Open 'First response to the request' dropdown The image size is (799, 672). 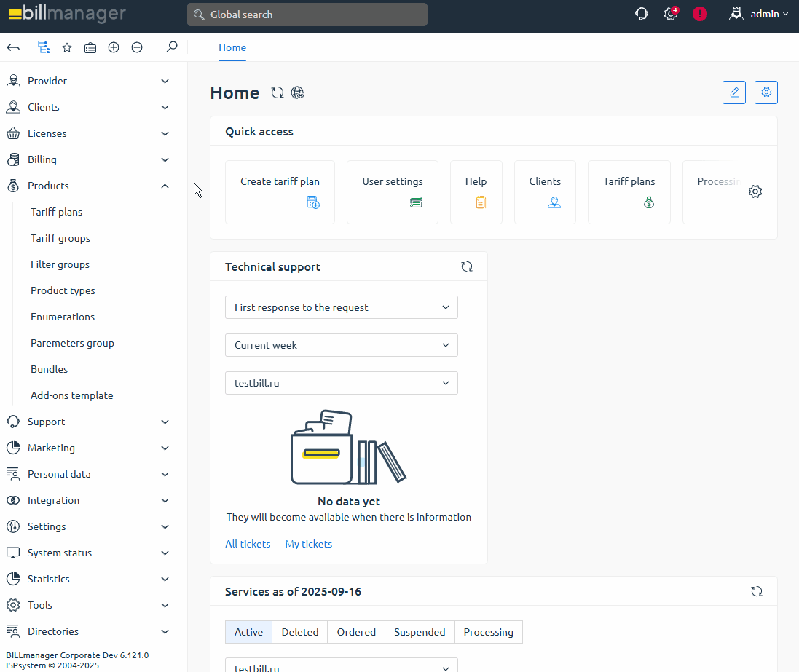click(x=341, y=307)
